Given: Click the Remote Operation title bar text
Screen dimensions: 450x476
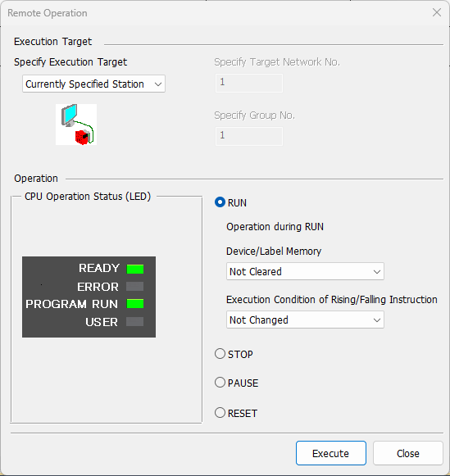Looking at the screenshot, I should [x=48, y=13].
